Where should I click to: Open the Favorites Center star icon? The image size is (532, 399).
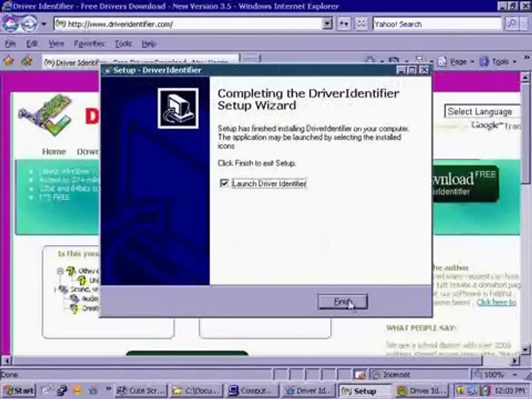9,61
